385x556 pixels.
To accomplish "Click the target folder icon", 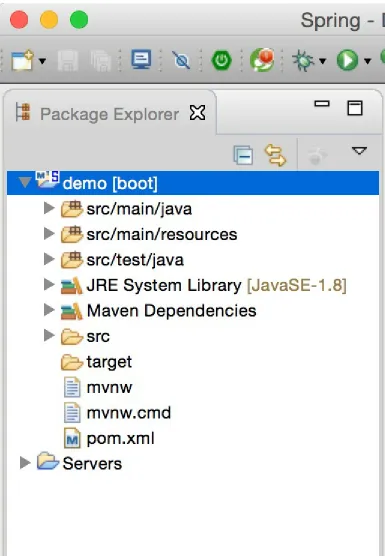I will point(72,362).
